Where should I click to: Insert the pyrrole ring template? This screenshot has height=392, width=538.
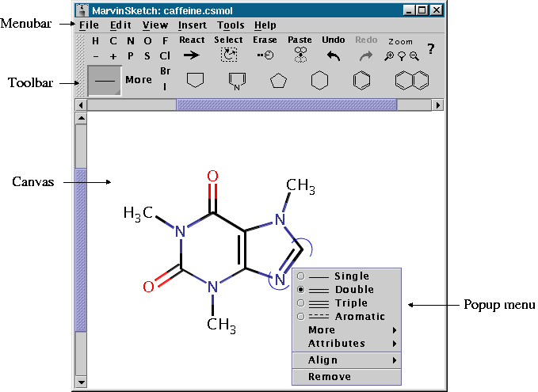(x=236, y=81)
